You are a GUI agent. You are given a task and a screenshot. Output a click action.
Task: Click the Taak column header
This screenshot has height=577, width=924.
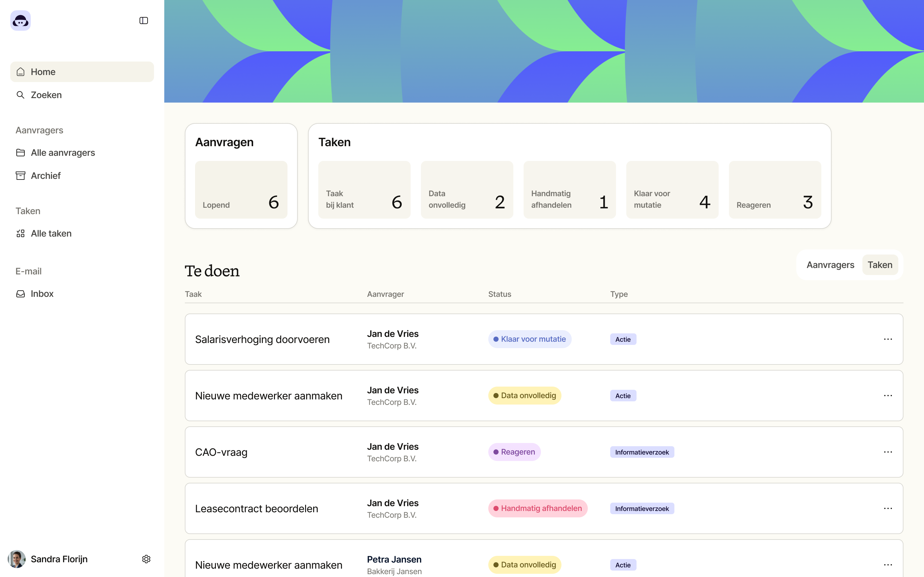(193, 294)
